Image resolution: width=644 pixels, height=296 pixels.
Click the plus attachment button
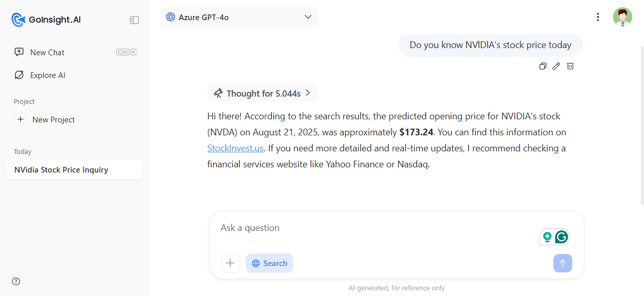click(230, 263)
